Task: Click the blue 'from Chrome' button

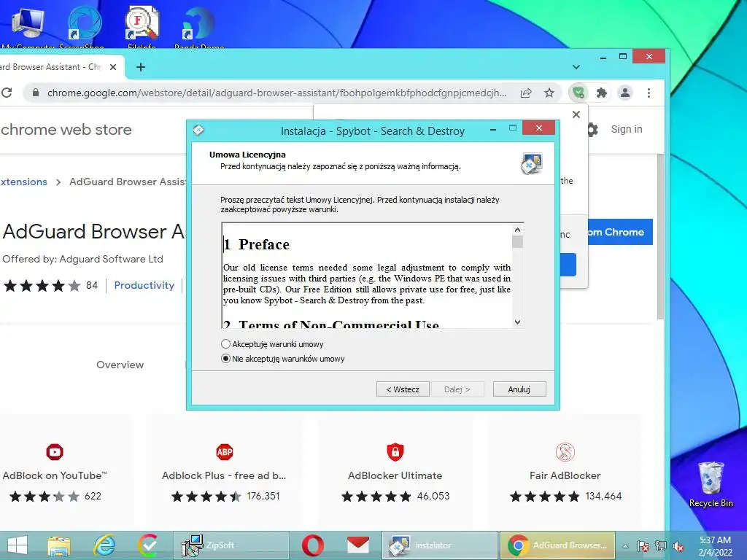Action: coord(620,232)
